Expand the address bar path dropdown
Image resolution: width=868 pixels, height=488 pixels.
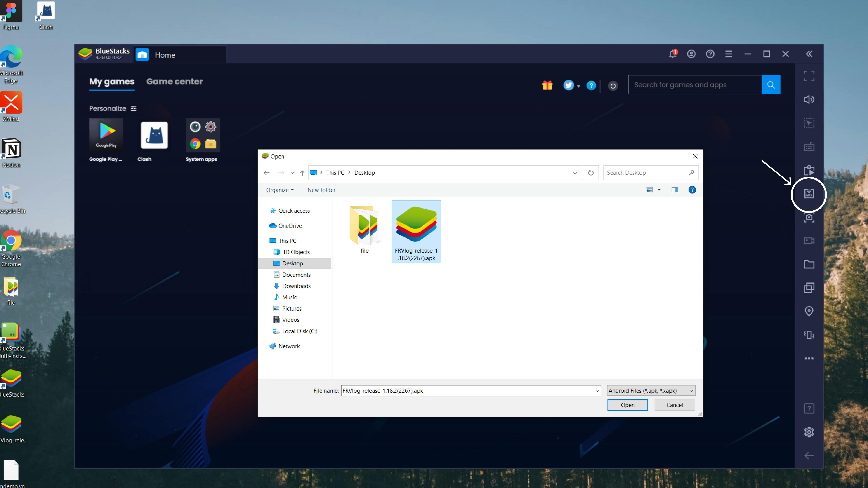click(x=575, y=173)
